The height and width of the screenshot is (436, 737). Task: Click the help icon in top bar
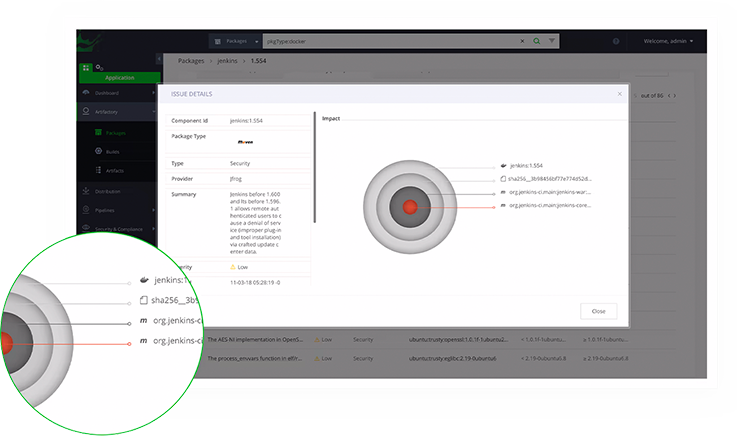pyautogui.click(x=616, y=41)
